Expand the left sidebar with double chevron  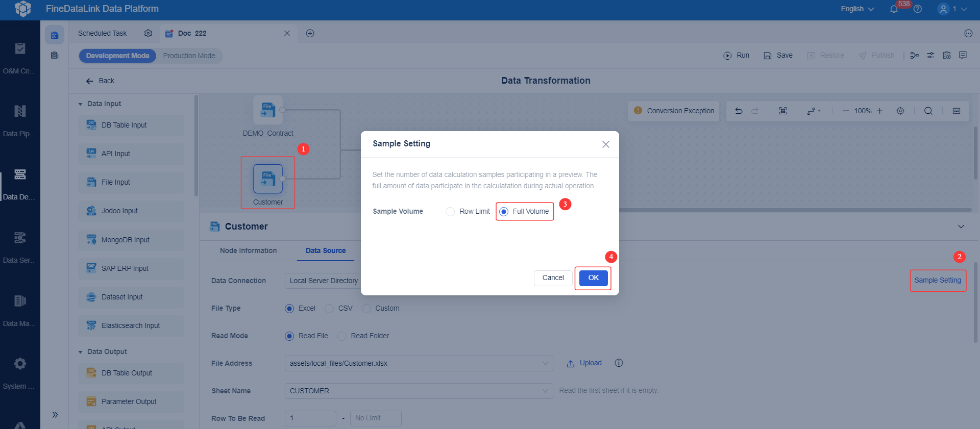click(55, 415)
